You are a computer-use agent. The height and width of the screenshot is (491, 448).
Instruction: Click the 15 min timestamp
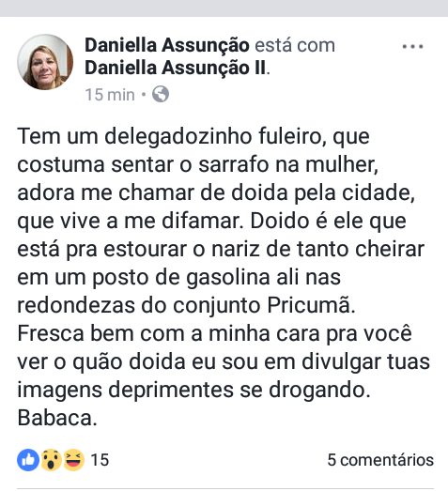click(110, 95)
